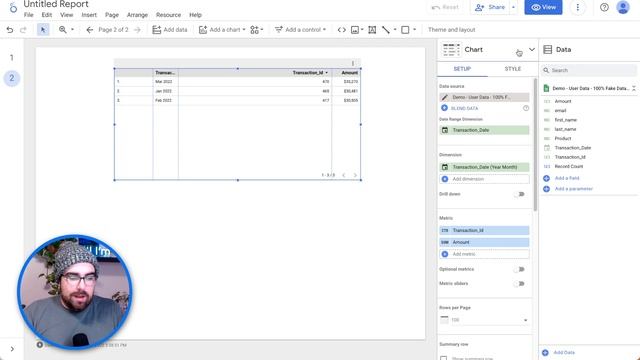The height and width of the screenshot is (360, 640).
Task: Click Add Data at panel bottom
Action: [x=564, y=353]
